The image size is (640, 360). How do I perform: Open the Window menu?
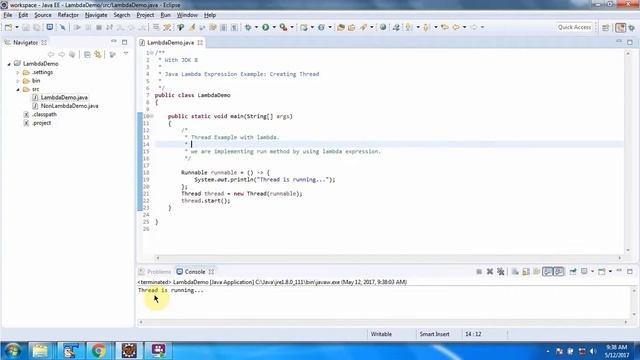pyautogui.click(x=187, y=15)
